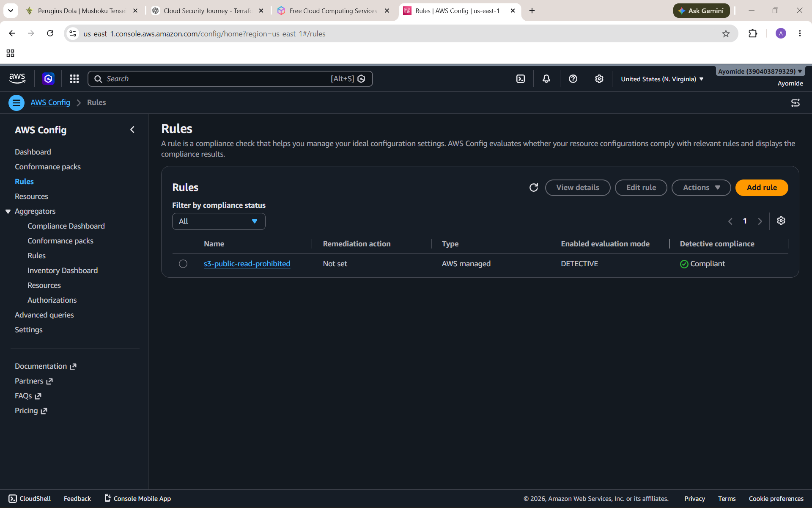Click the browser address bar URL
The width and height of the screenshot is (812, 508).
pyautogui.click(x=204, y=33)
